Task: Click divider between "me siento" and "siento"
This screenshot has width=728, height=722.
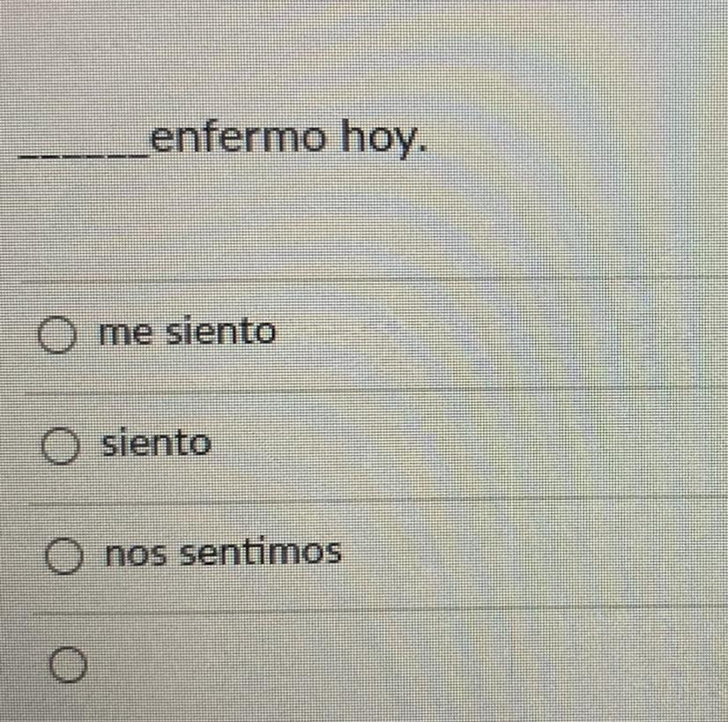Action: coord(376,391)
